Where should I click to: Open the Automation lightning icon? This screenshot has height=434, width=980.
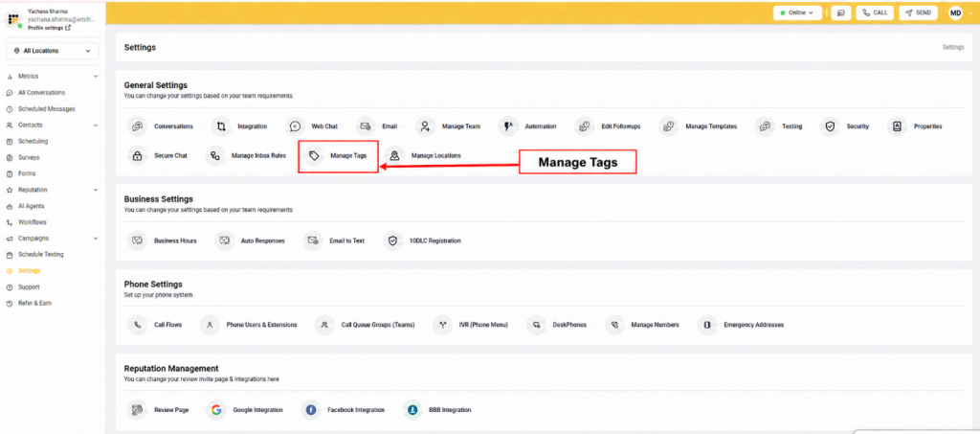pyautogui.click(x=508, y=126)
